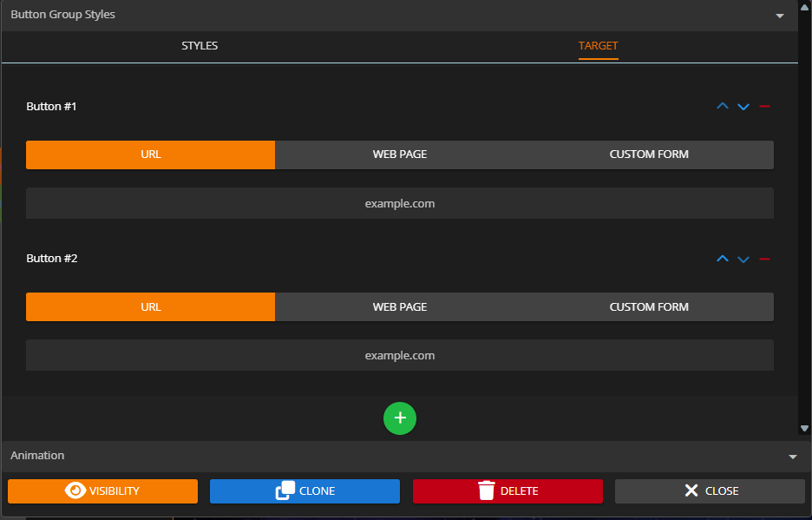812x520 pixels.
Task: Open the Target tab
Action: point(598,46)
